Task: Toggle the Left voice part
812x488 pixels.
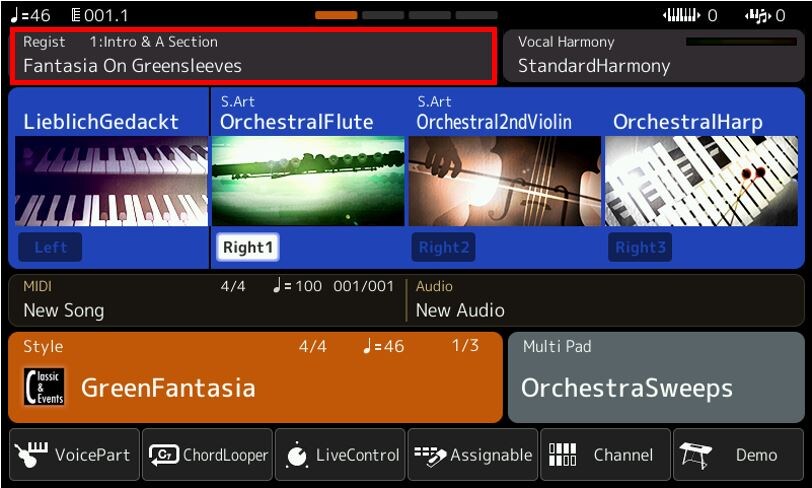Action: [50, 247]
